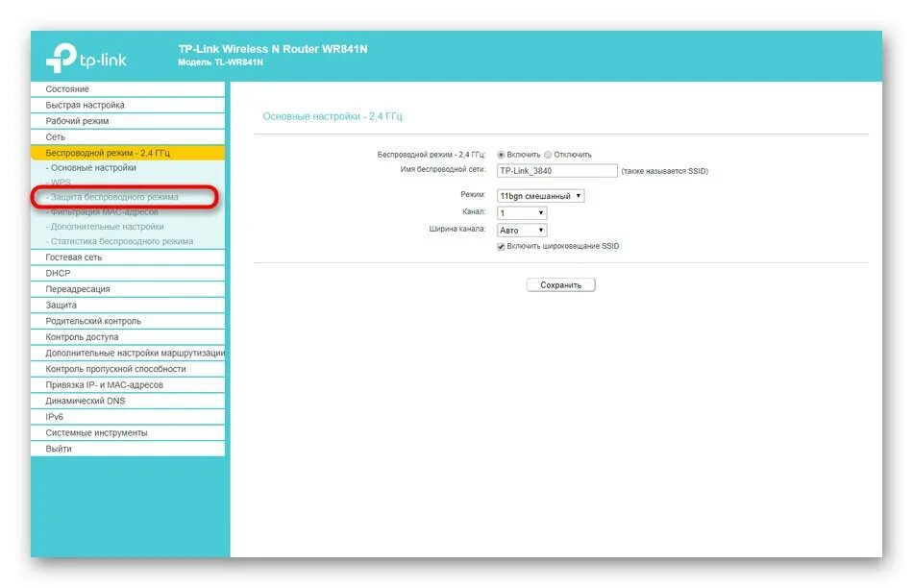Open the Канал dropdown
913x588 pixels.
pyautogui.click(x=522, y=213)
